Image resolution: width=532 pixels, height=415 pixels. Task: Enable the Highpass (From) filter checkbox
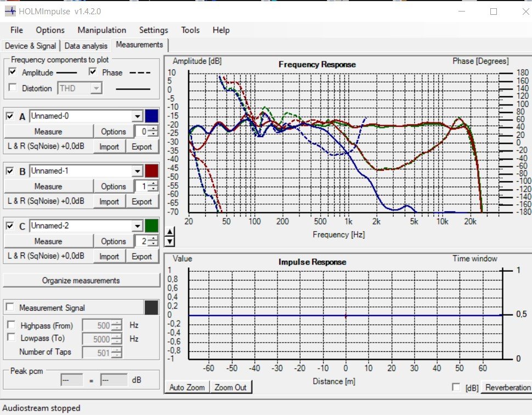(10, 326)
